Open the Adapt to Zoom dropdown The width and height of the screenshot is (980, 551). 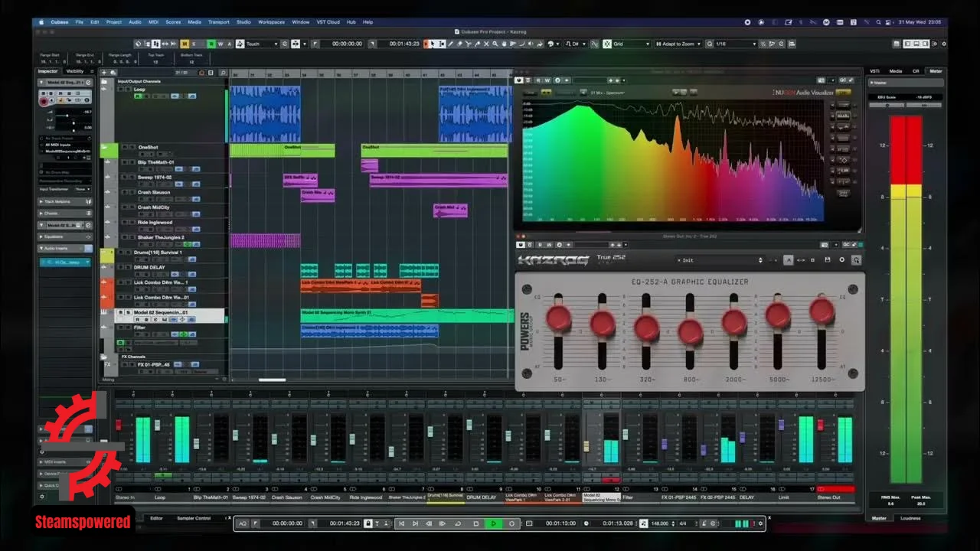click(x=678, y=44)
